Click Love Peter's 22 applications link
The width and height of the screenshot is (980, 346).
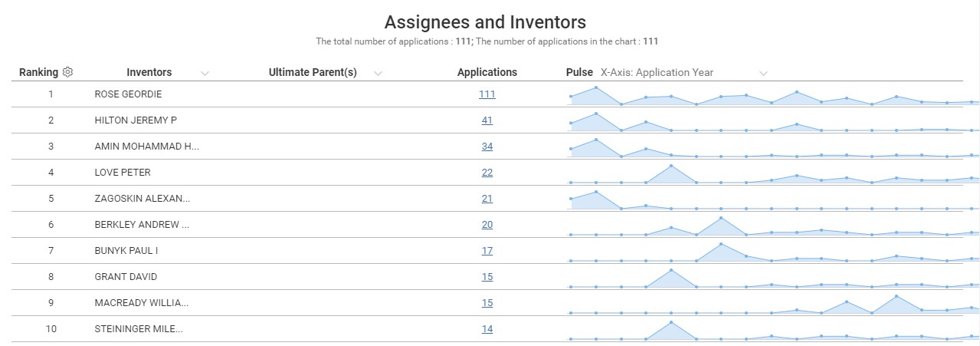[x=487, y=173]
